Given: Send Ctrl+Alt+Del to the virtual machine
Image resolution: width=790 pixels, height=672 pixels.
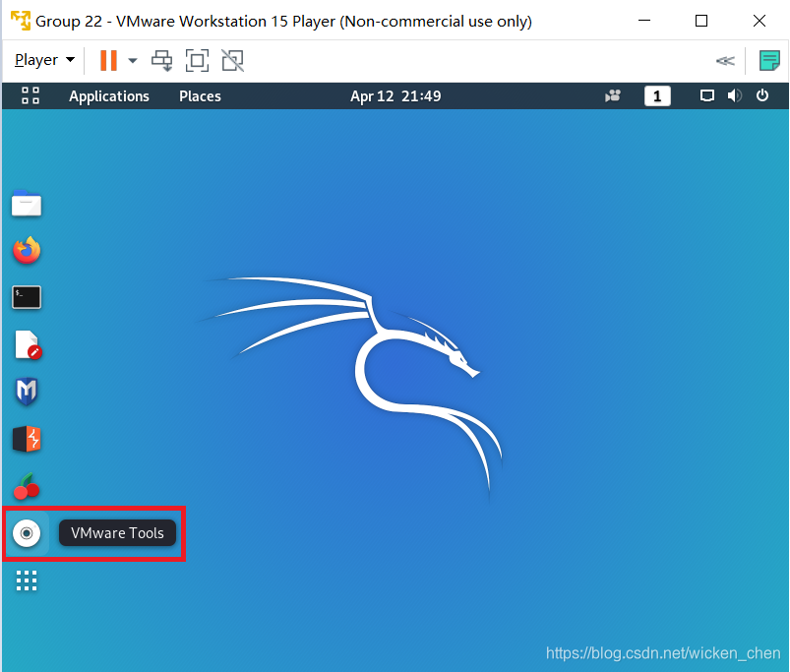Looking at the screenshot, I should click(x=161, y=60).
